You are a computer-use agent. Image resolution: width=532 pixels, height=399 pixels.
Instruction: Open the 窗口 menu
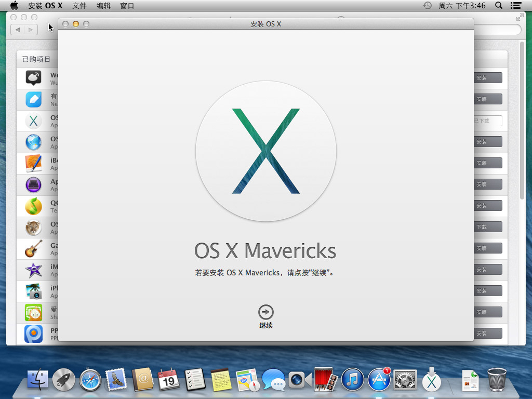click(127, 5)
